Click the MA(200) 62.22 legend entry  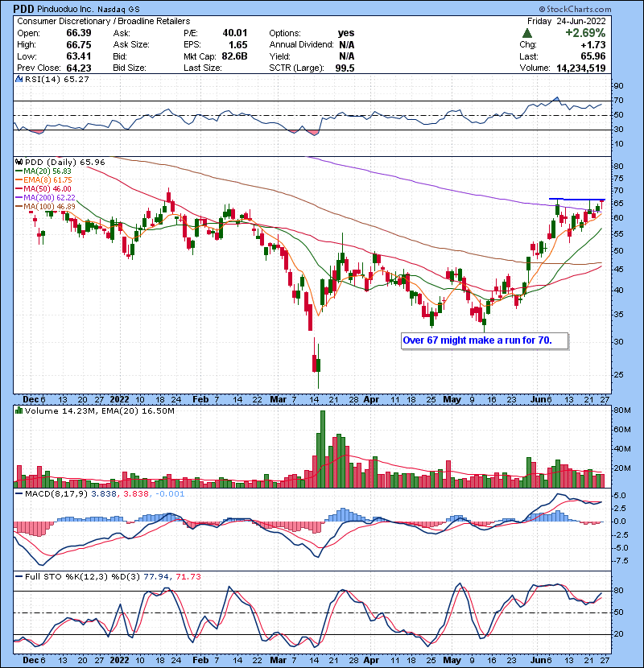point(45,198)
